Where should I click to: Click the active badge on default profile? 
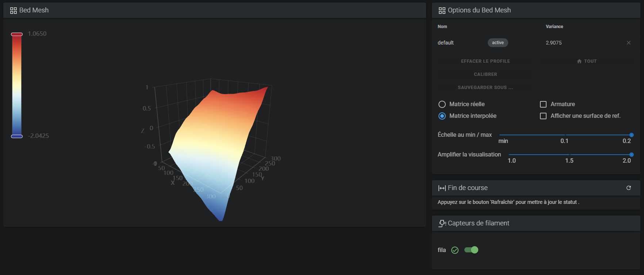pyautogui.click(x=498, y=43)
